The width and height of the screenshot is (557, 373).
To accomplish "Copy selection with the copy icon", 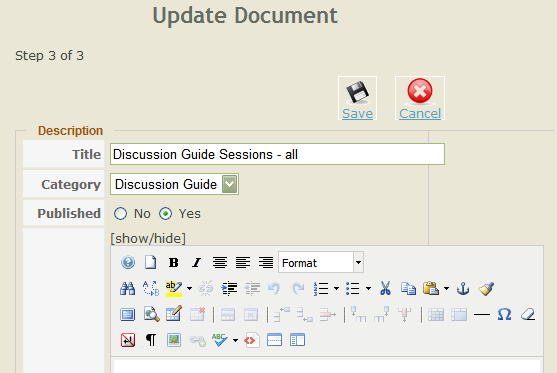I will pos(408,288).
